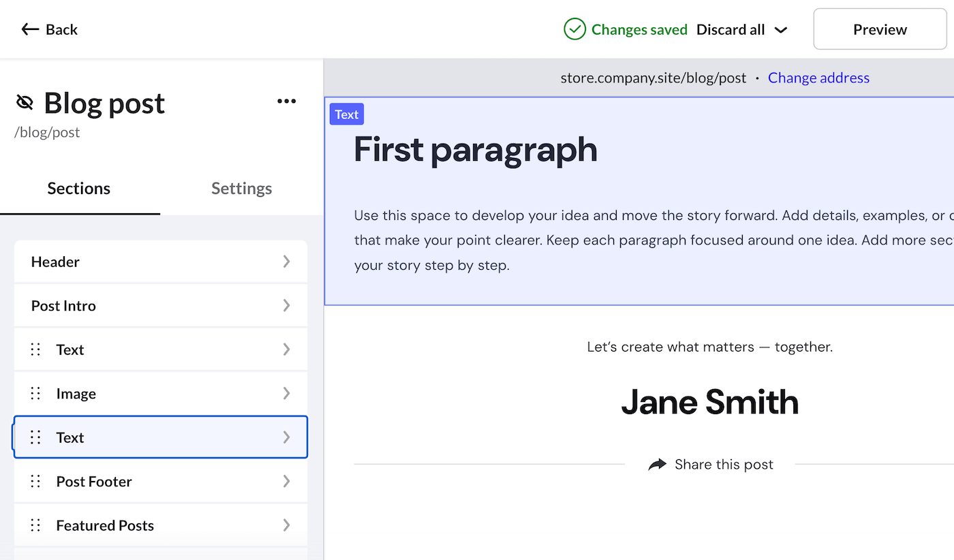Image resolution: width=954 pixels, height=560 pixels.
Task: Expand chevron of the selected Text section
Action: tap(286, 437)
